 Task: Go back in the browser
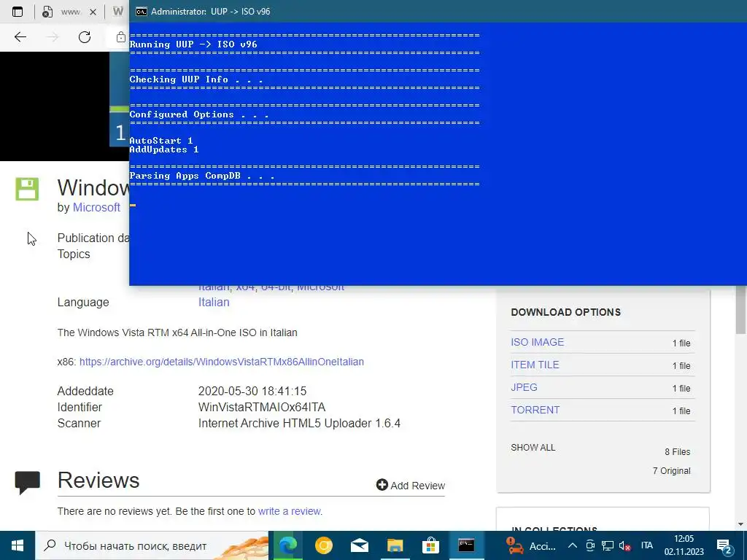(20, 37)
